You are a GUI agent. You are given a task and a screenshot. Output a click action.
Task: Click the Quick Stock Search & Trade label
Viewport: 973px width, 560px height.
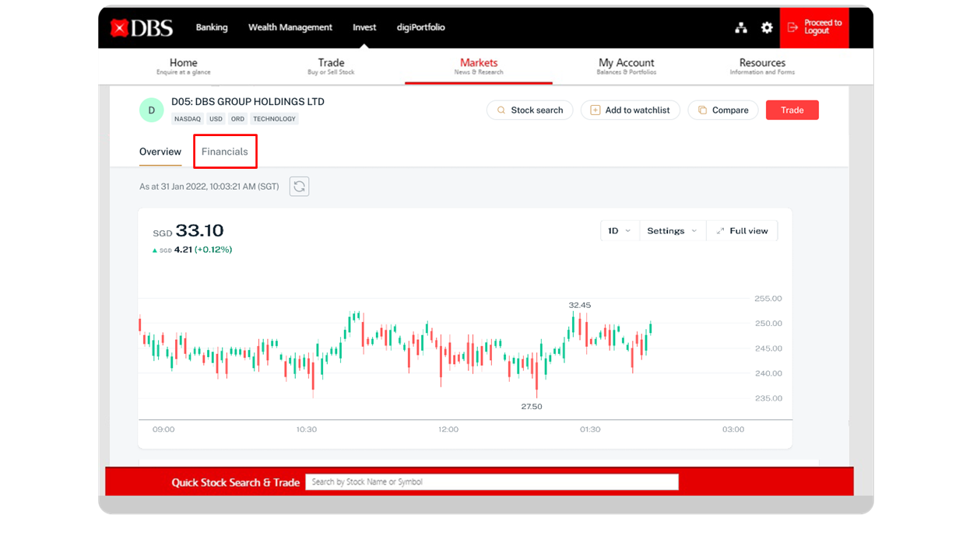pyautogui.click(x=236, y=482)
